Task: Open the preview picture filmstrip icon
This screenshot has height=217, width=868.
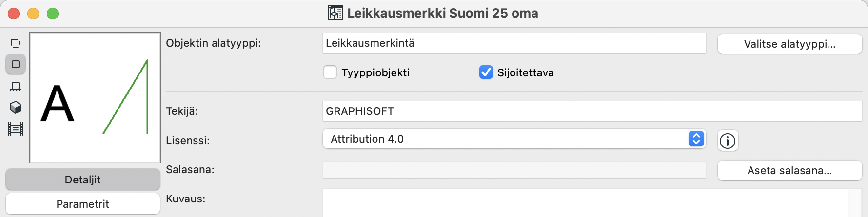Action: point(16,129)
